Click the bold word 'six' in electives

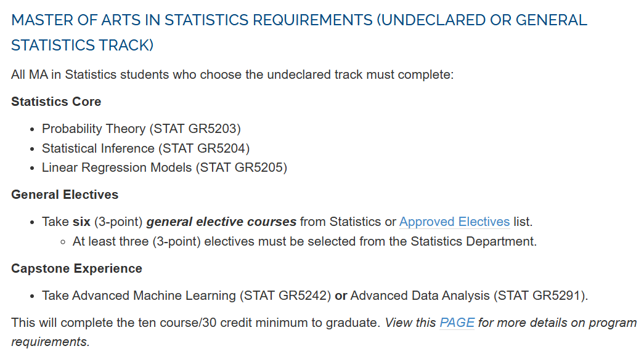point(81,222)
